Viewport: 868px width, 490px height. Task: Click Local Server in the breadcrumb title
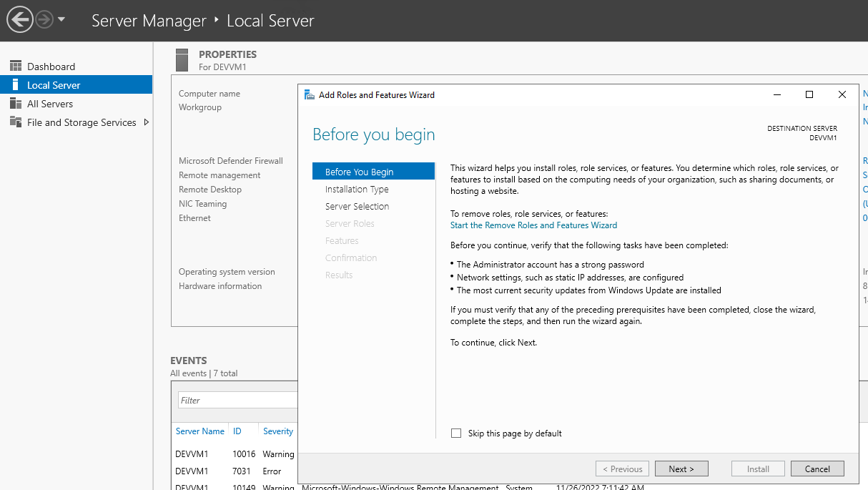270,21
